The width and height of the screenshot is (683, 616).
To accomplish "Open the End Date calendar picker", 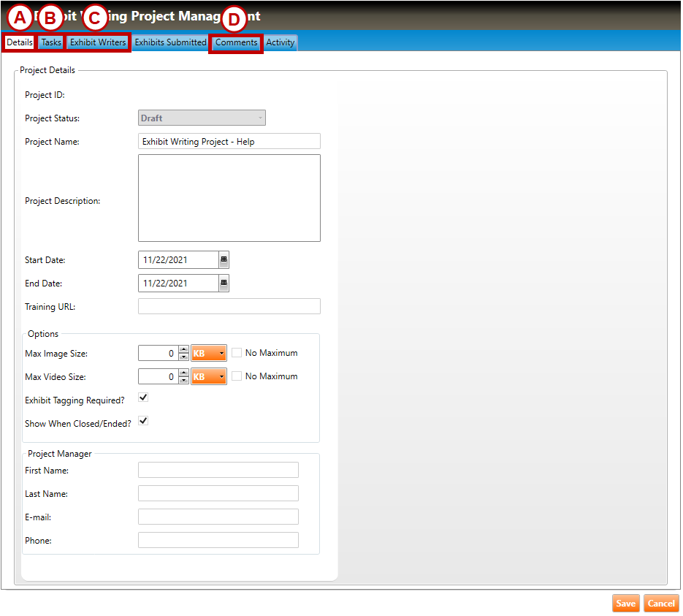I will pyautogui.click(x=224, y=283).
